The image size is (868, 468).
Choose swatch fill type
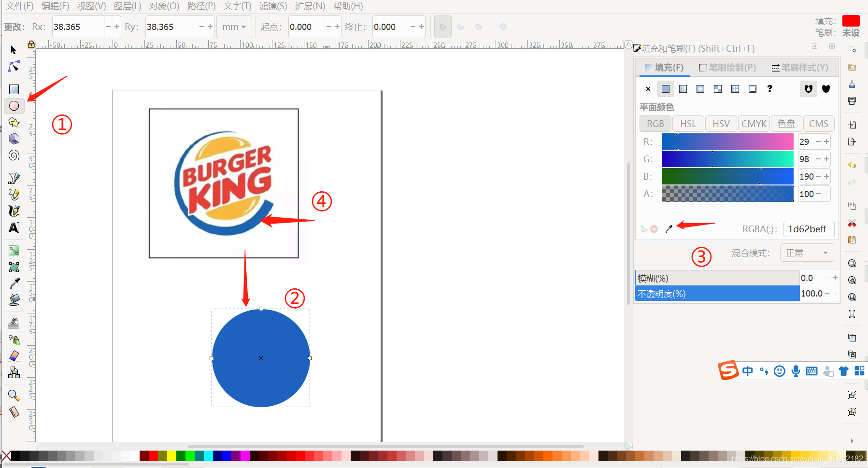tap(753, 89)
